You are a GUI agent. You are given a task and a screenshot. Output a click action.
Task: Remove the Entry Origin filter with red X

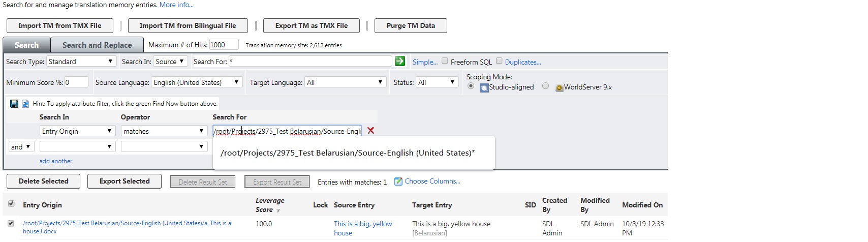[x=371, y=131]
